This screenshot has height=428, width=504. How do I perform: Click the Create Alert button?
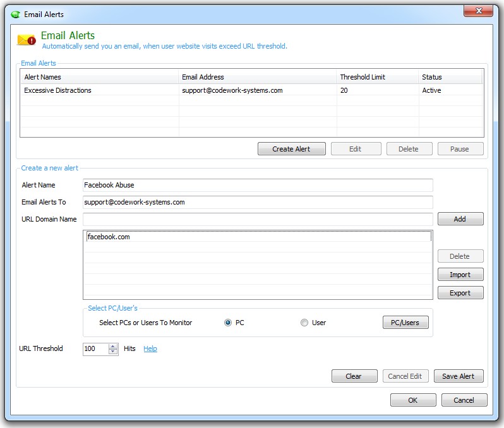291,149
